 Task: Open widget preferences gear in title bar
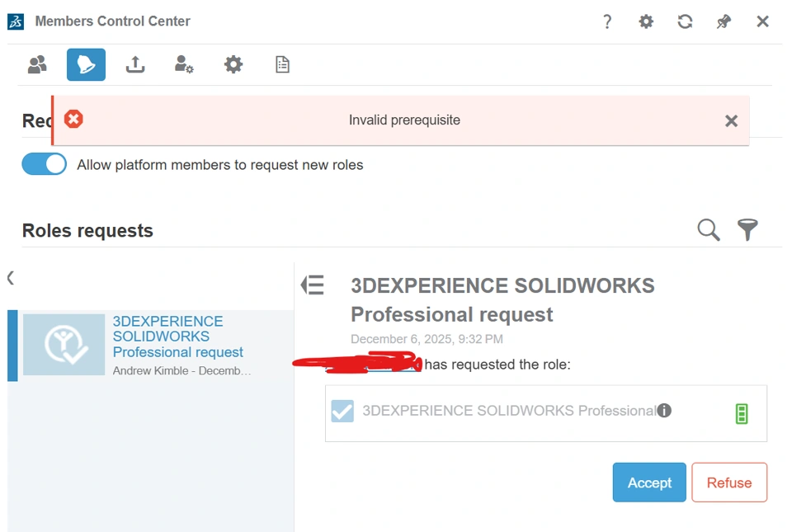[646, 21]
